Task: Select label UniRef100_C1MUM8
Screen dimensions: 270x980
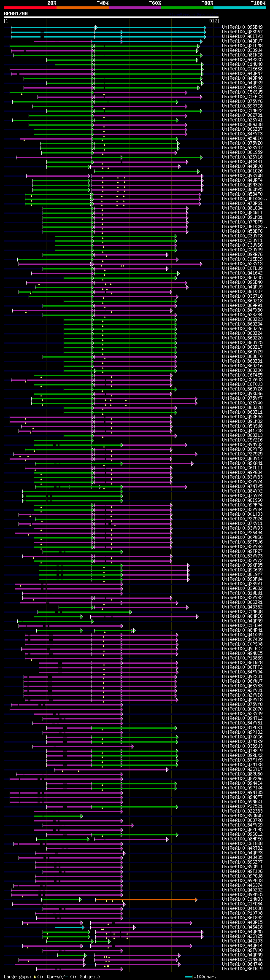Action: pyautogui.click(x=242, y=65)
